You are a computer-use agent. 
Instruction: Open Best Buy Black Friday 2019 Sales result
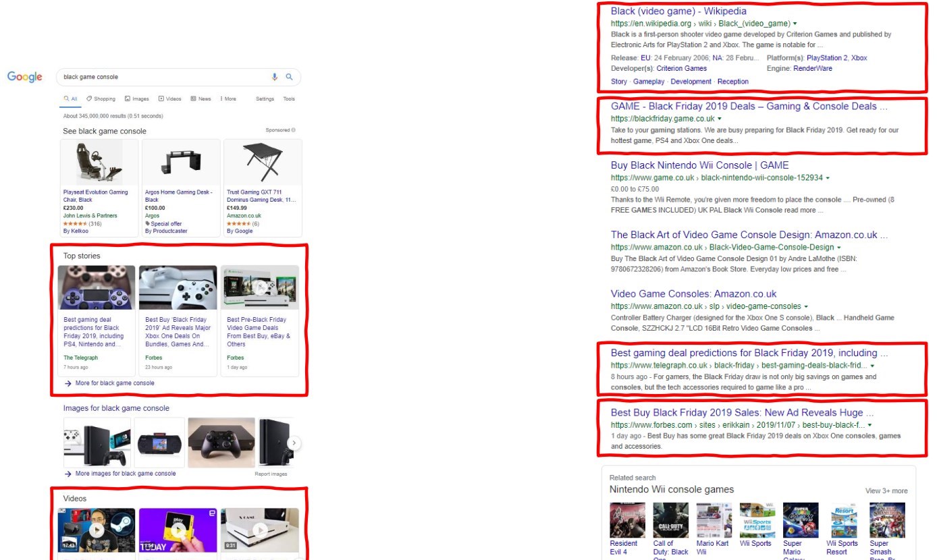[743, 412]
